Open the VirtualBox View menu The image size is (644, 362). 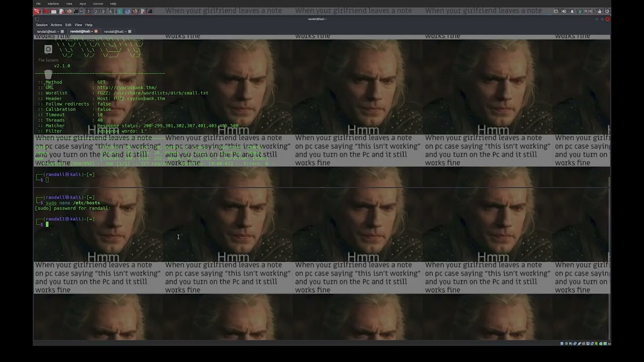69,4
